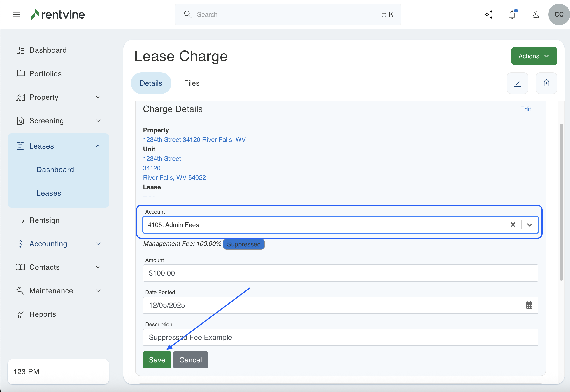Viewport: 570px width, 392px height.
Task: Click the Edit link in Charge Details
Action: coord(525,109)
